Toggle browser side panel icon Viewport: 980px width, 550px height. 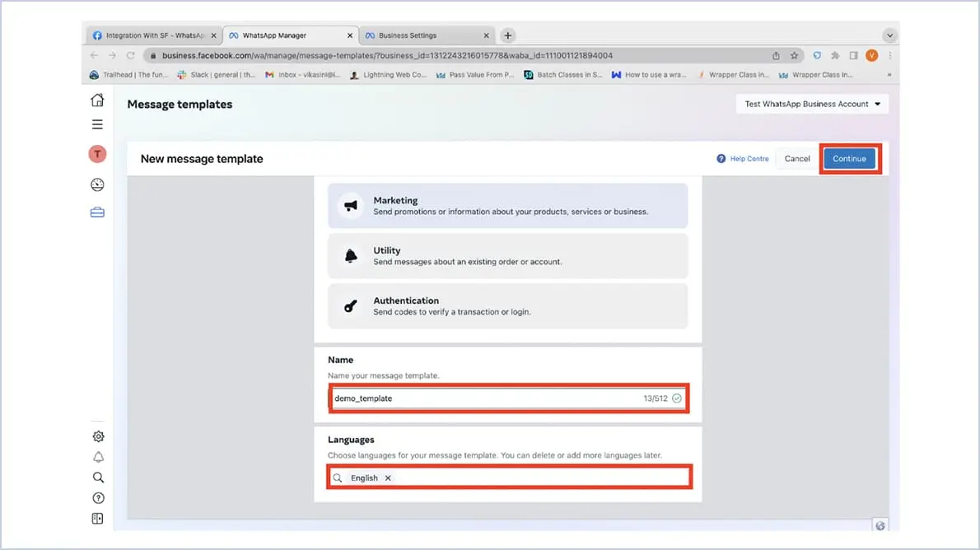[853, 56]
